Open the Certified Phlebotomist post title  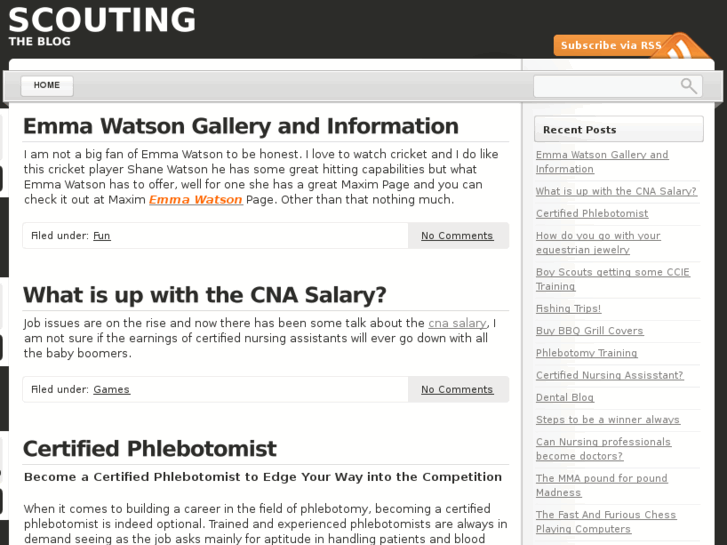pyautogui.click(x=149, y=449)
